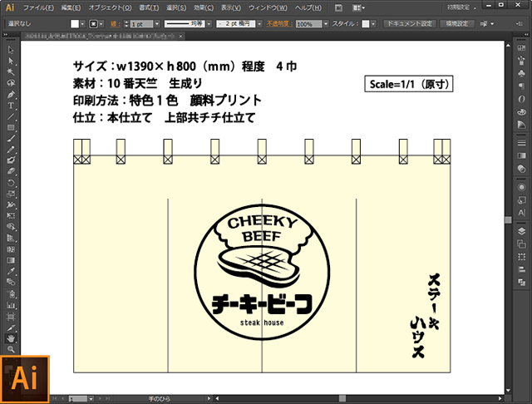Expand the 均等 stroke profile dropdown
Image resolution: width=532 pixels, height=404 pixels.
[x=209, y=24]
